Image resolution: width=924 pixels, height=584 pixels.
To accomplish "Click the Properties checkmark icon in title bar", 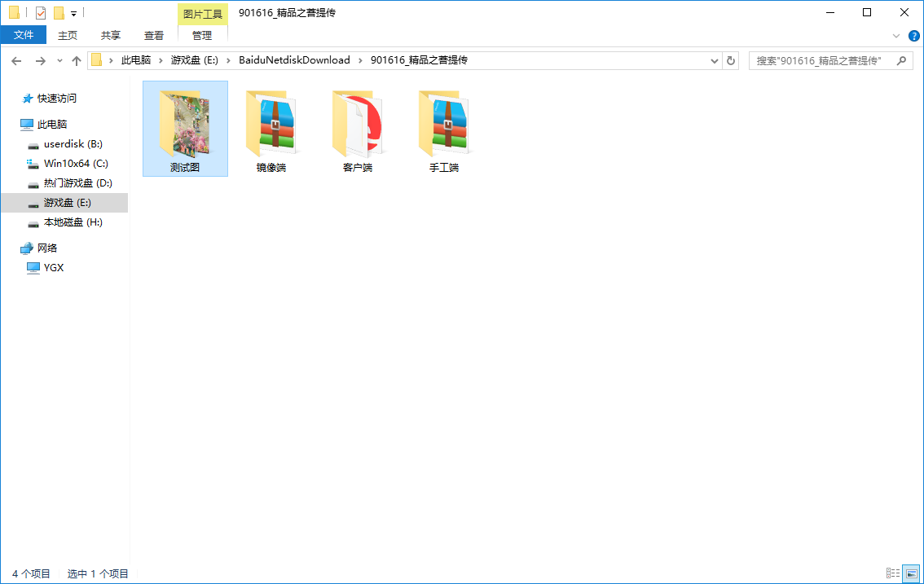I will 41,13.
